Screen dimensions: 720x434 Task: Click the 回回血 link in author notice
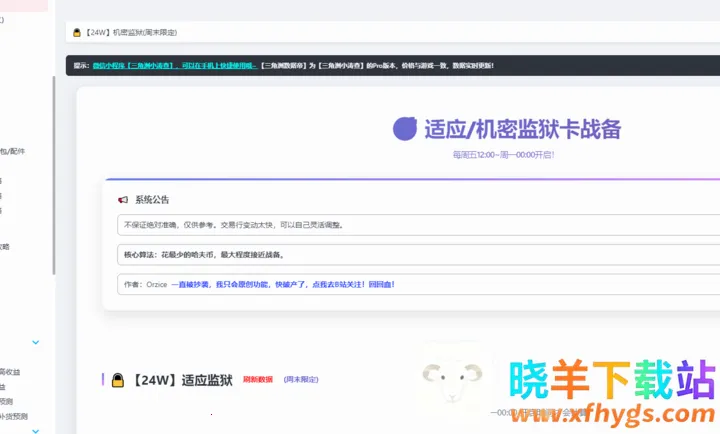coord(382,284)
